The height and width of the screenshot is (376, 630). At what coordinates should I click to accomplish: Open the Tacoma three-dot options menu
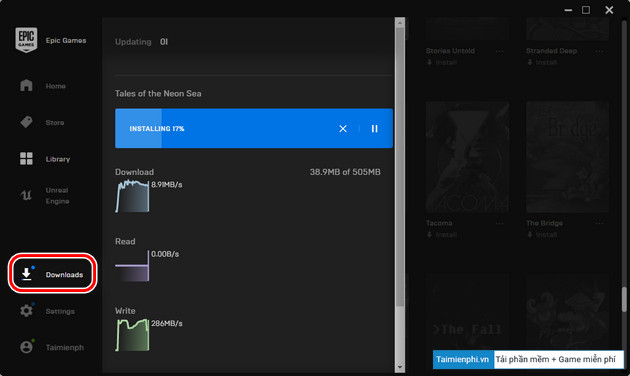[499, 223]
